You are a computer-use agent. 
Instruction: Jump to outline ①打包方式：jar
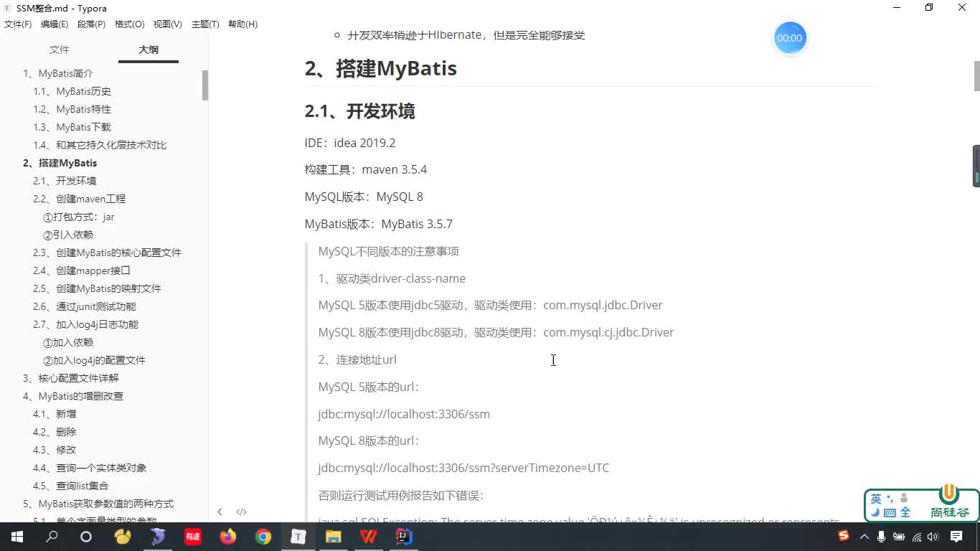click(x=79, y=217)
